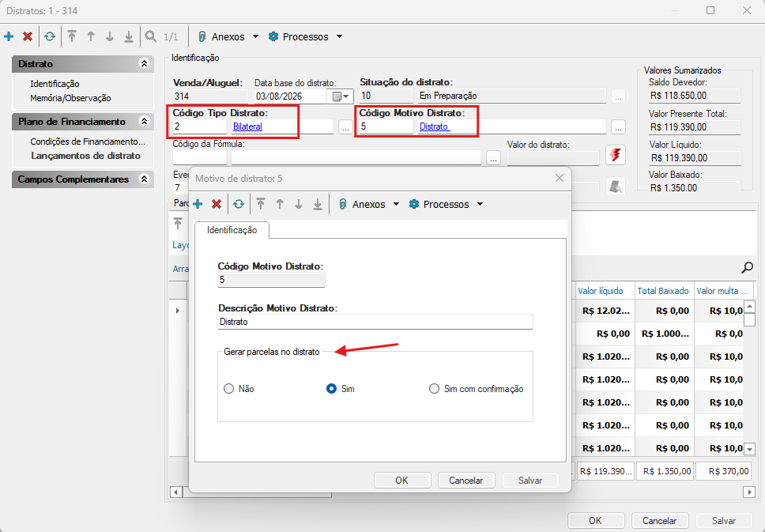Open Processos in Motivo de distrato dialog
The image size is (765, 532).
(x=439, y=204)
